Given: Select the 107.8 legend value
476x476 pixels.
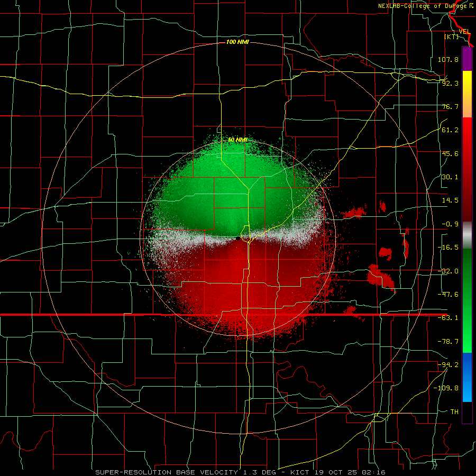Looking at the screenshot, I should (448, 59).
